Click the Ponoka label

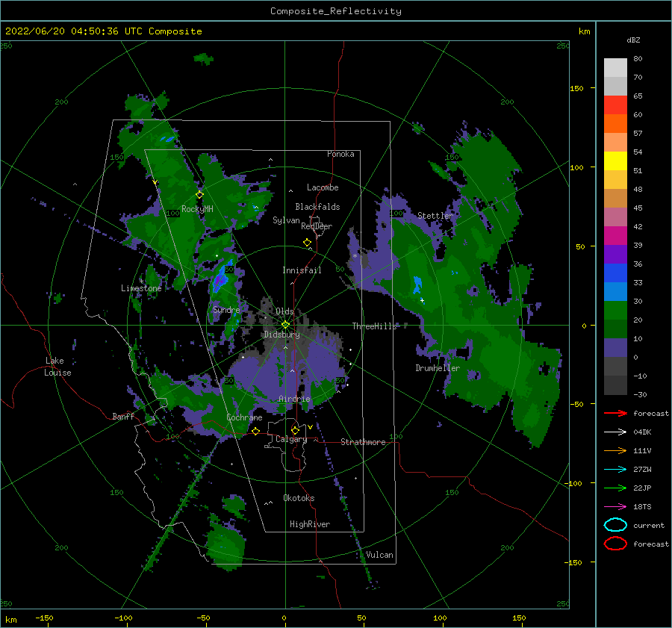pos(340,154)
